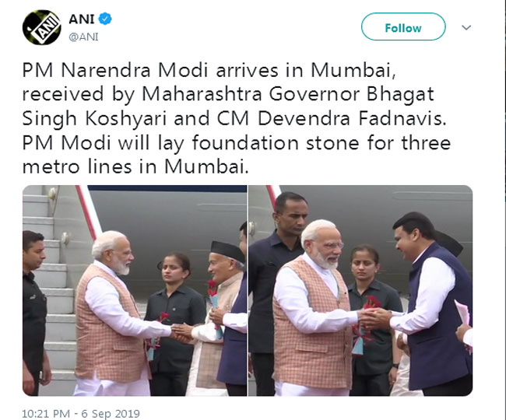This screenshot has width=506, height=420.
Task: Open the left photo with Governor Koshyari
Action: [135, 290]
